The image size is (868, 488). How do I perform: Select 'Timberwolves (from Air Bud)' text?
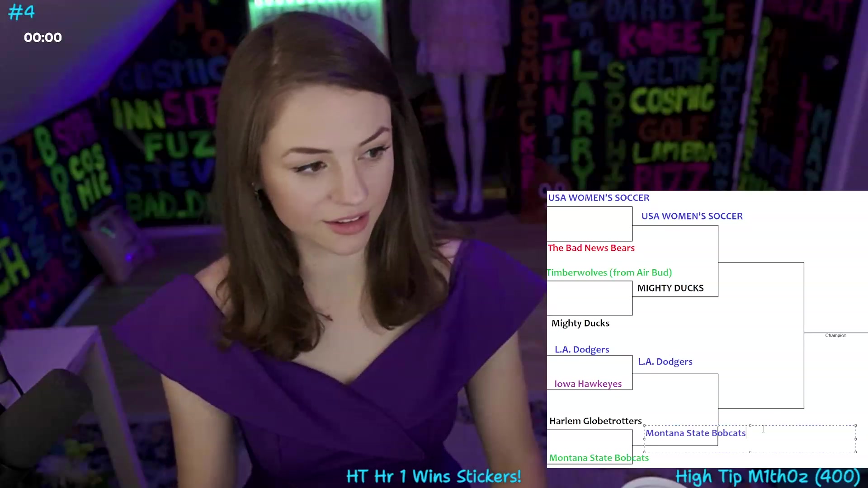point(609,273)
